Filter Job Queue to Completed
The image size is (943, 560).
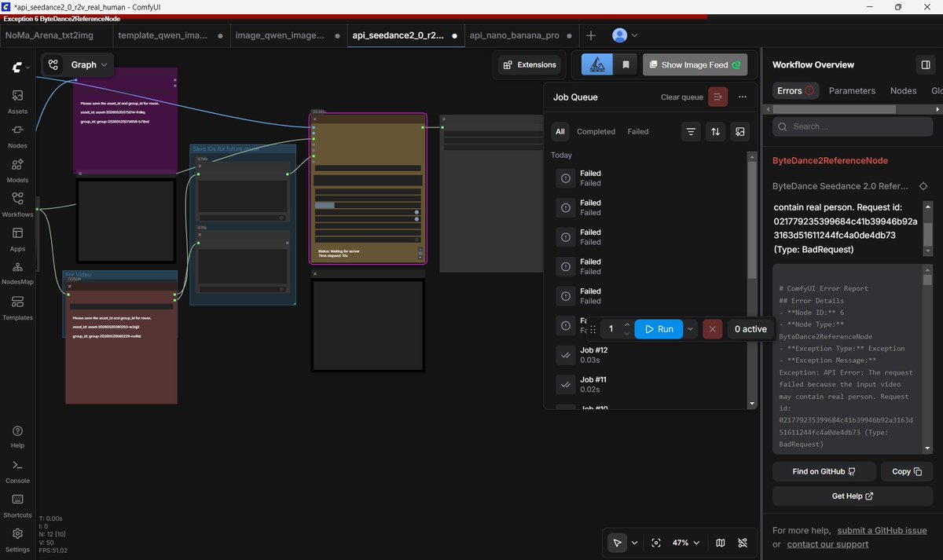point(596,132)
